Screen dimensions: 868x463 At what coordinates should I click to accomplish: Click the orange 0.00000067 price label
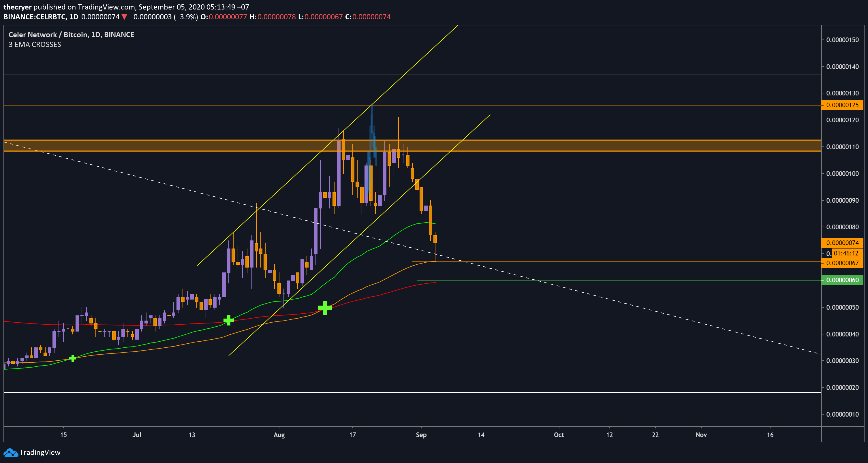(x=842, y=263)
